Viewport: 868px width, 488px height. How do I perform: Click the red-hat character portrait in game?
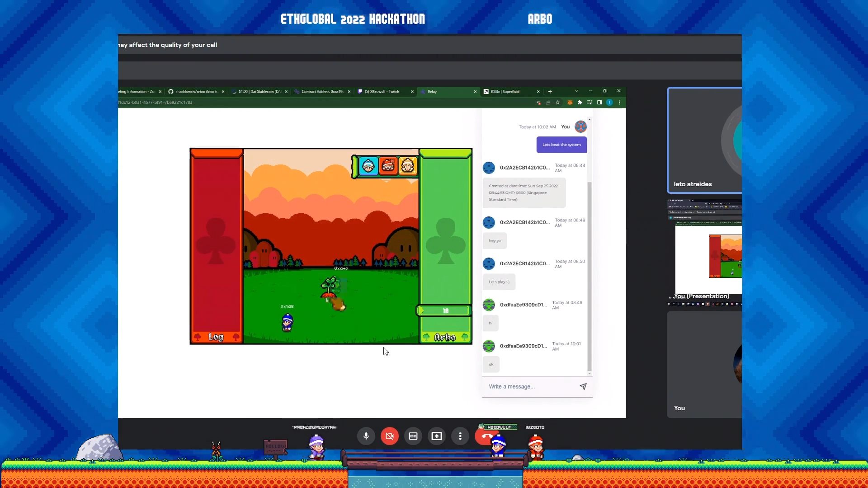[388, 166]
